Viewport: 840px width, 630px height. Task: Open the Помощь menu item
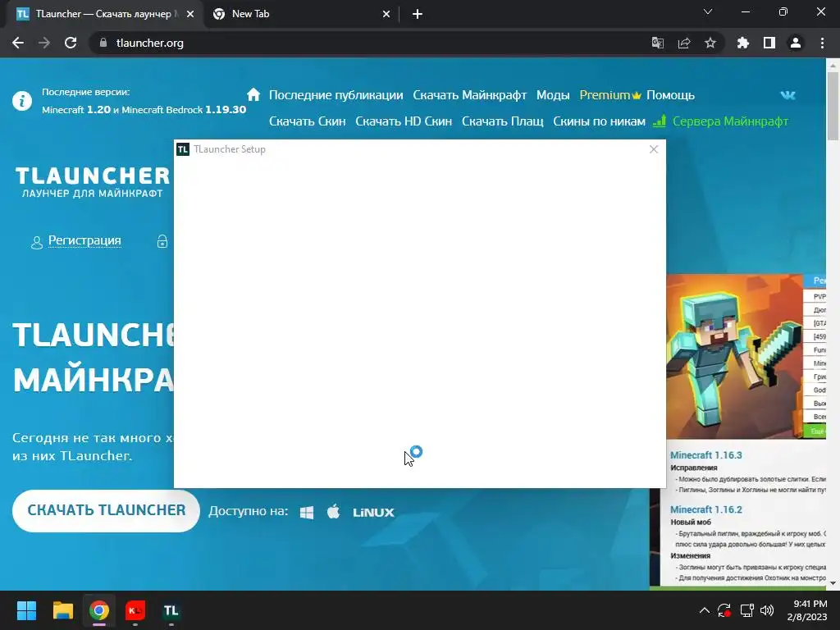(670, 95)
